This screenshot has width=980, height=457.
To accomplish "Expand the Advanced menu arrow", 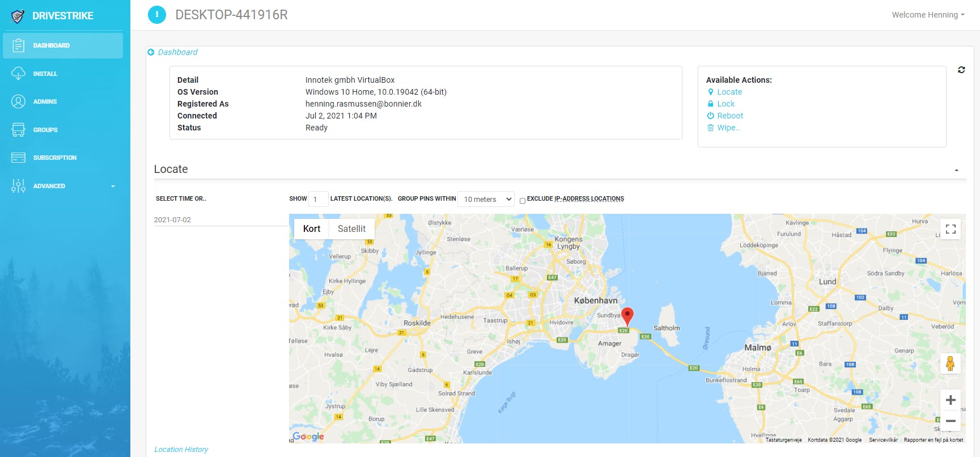I will (113, 186).
